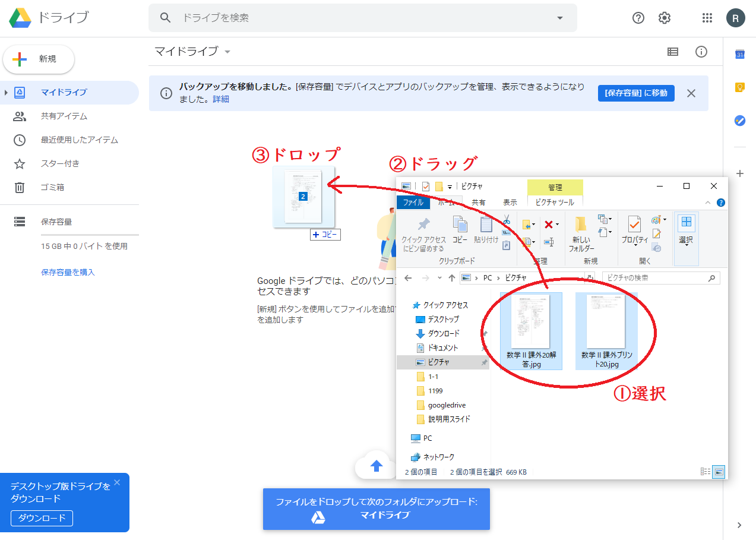Dismiss the backup notification banner
Viewport: 756px width, 540px height.
tap(691, 93)
